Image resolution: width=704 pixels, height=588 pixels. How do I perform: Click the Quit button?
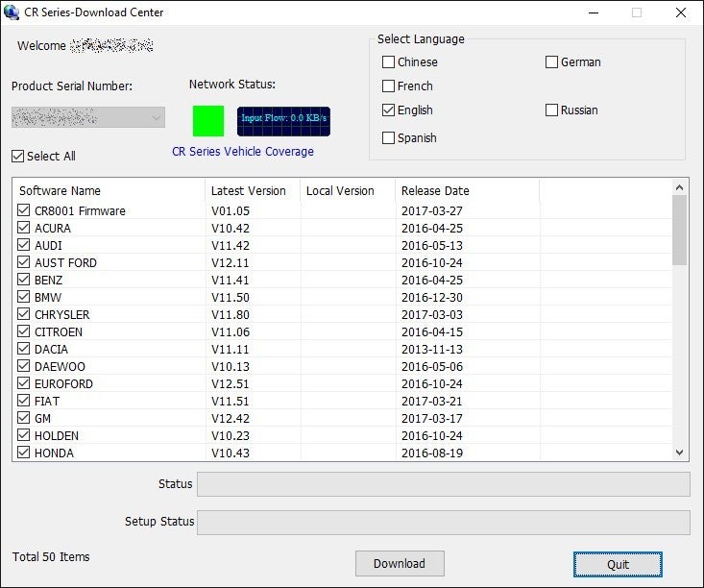pos(618,564)
